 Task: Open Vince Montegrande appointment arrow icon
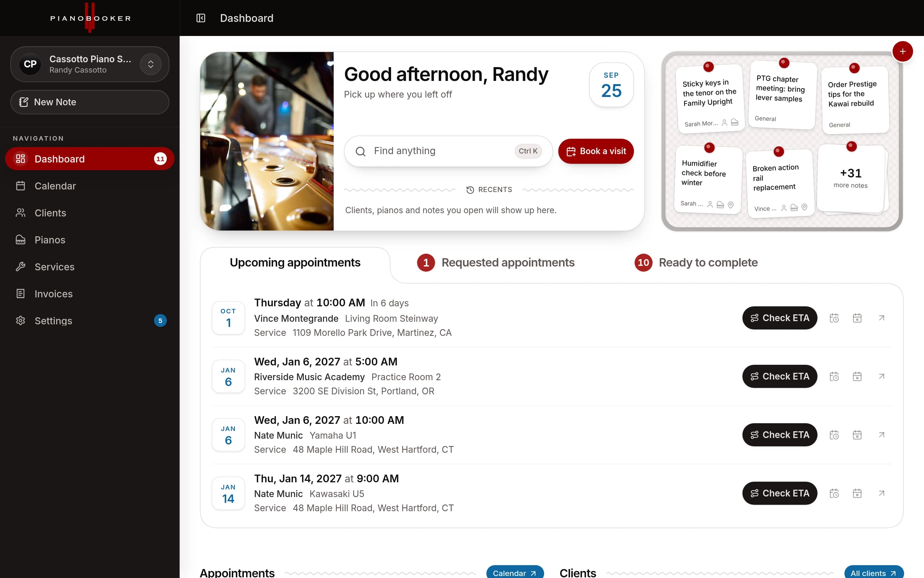(x=882, y=318)
